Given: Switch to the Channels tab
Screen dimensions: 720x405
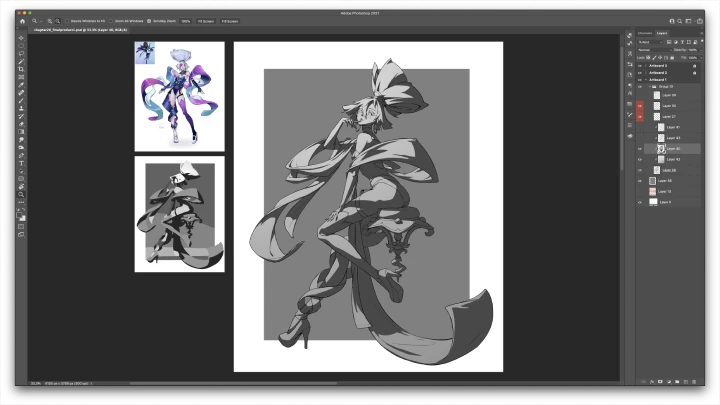Looking at the screenshot, I should [645, 32].
